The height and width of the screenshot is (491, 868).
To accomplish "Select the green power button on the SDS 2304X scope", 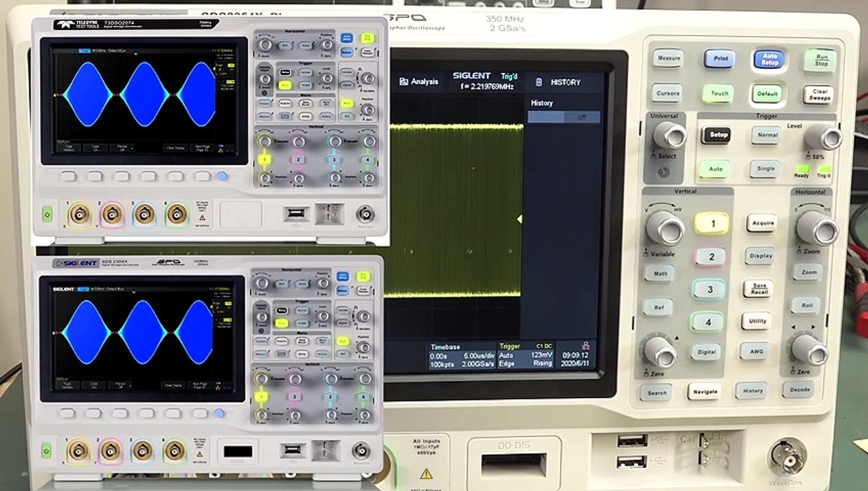I will 46,450.
